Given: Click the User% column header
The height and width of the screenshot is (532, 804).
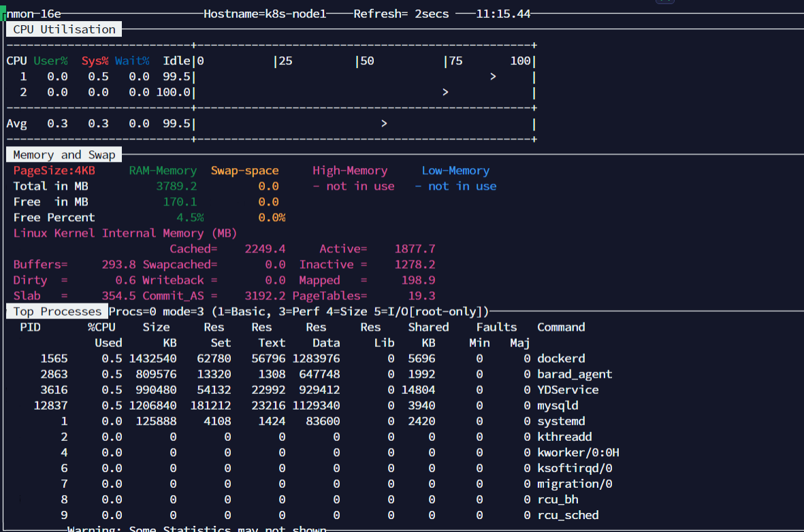Looking at the screenshot, I should pyautogui.click(x=50, y=61).
